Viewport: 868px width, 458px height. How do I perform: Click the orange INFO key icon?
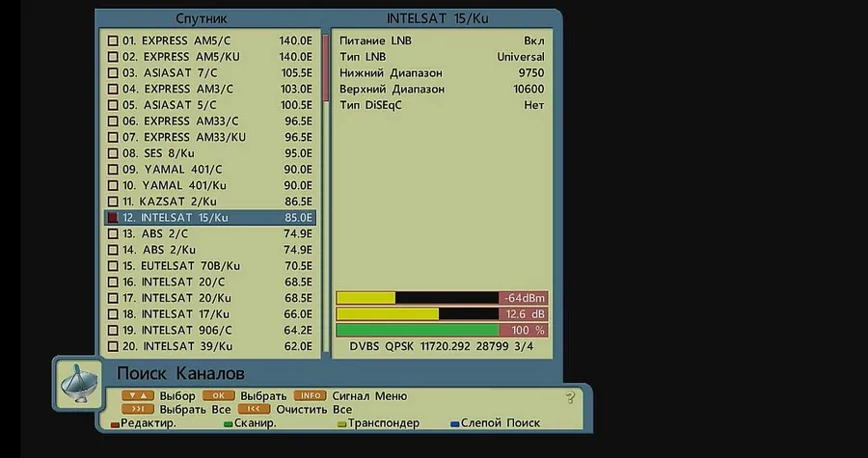tap(310, 396)
